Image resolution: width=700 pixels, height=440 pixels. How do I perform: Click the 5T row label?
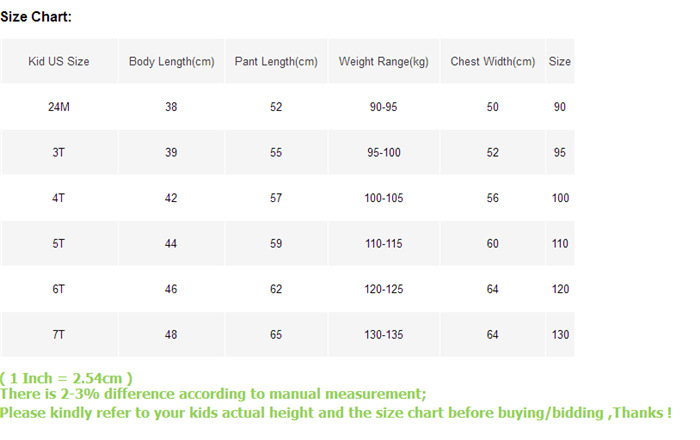[x=59, y=244]
